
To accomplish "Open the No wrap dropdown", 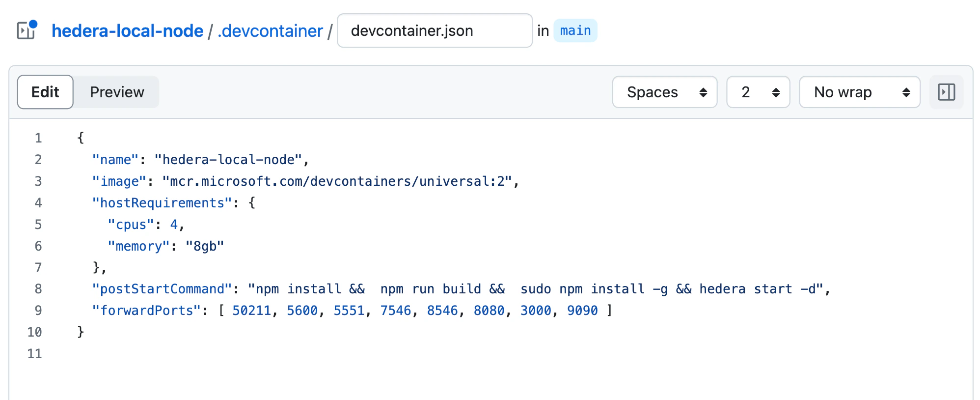I will pos(860,92).
